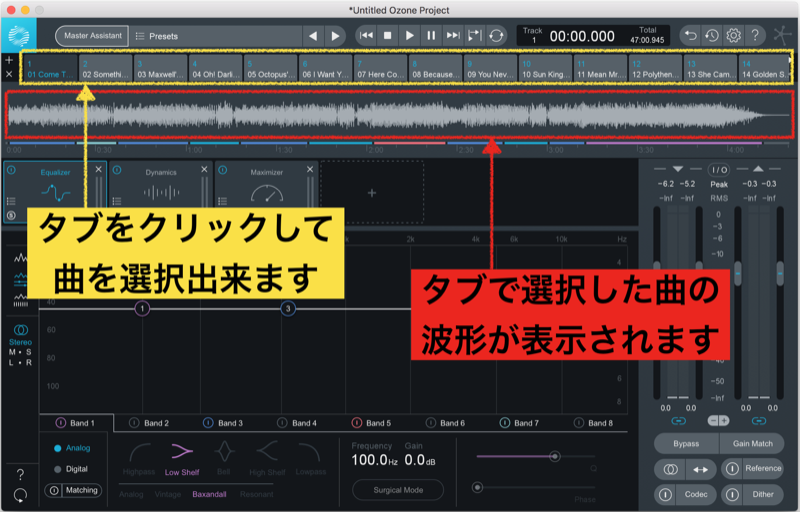Open the Master Assistant
Viewport: 800px width, 512px height.
point(92,36)
